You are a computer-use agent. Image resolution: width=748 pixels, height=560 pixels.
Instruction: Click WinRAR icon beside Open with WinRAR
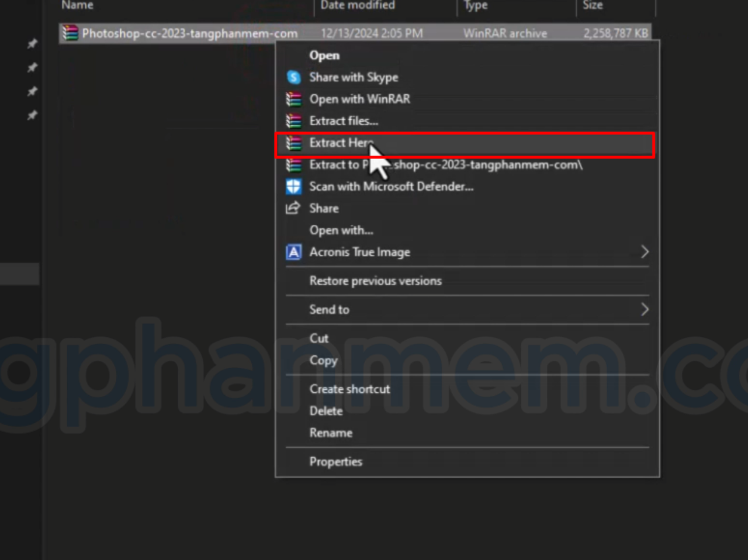(293, 99)
